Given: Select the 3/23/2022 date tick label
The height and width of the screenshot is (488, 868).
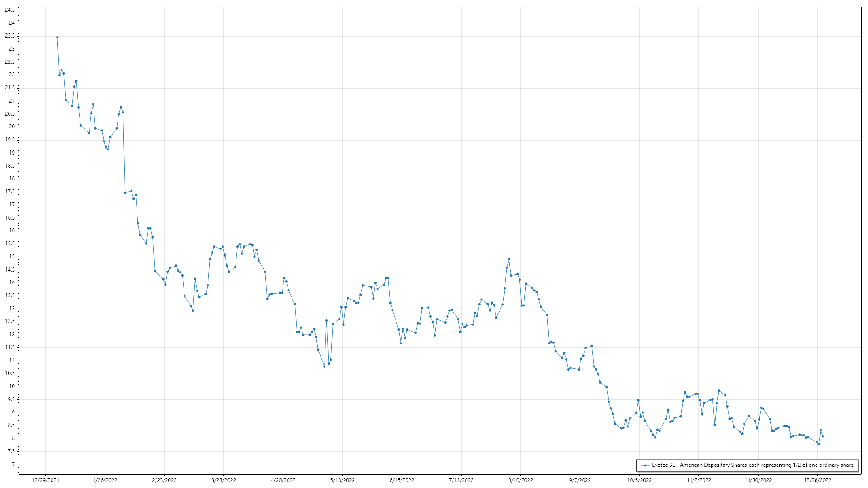Looking at the screenshot, I should pos(224,480).
